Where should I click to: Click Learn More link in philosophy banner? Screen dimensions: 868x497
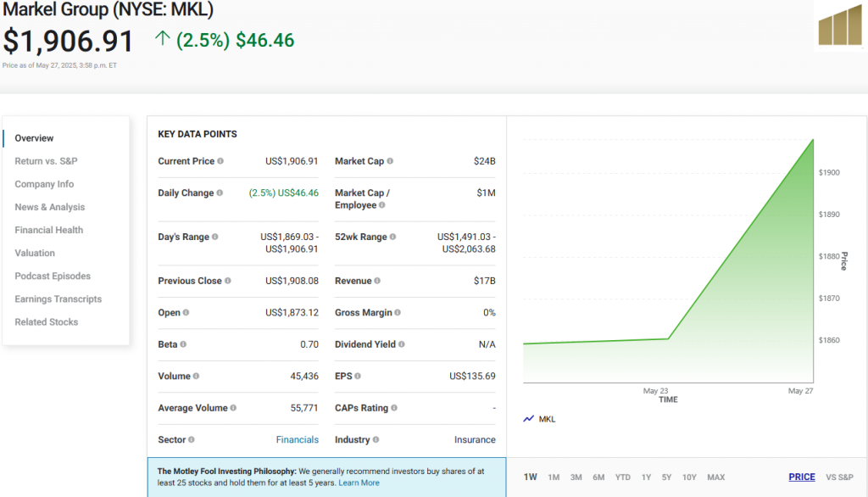359,483
